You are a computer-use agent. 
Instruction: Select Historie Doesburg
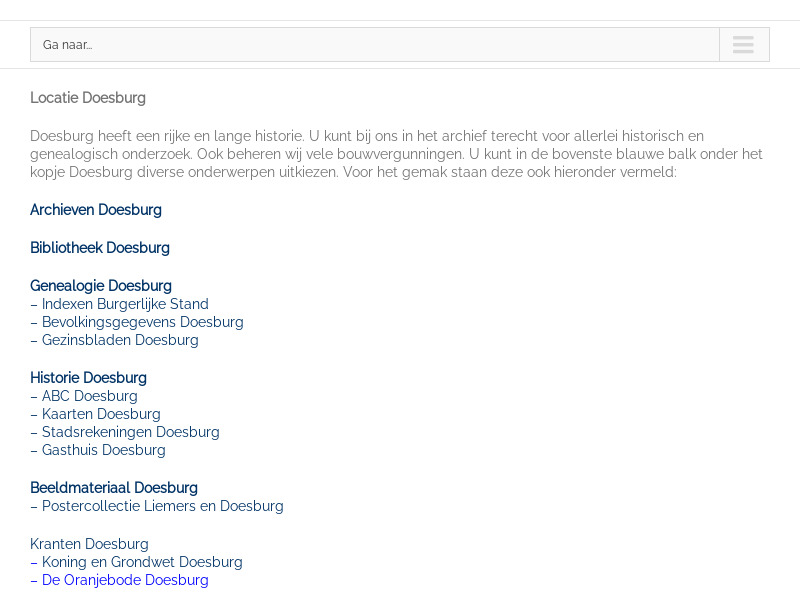[x=88, y=378]
